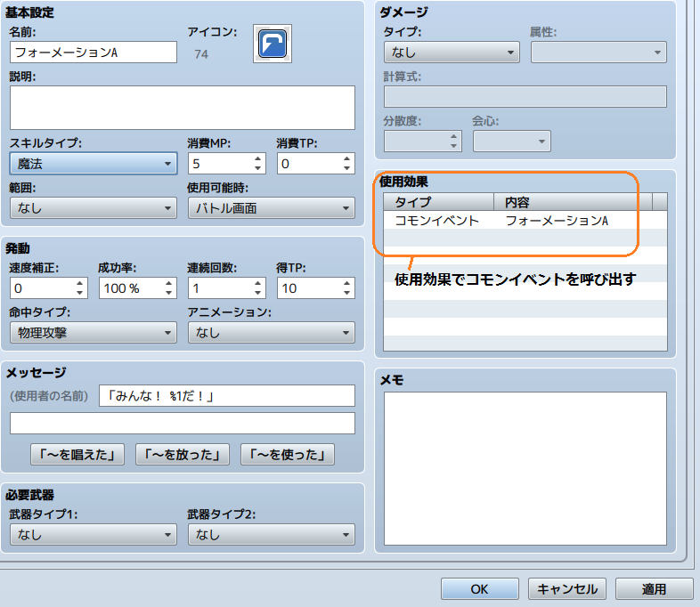This screenshot has width=700, height=607.
Task: Decrease 連続回数 with the down arrow
Action: coord(257,293)
